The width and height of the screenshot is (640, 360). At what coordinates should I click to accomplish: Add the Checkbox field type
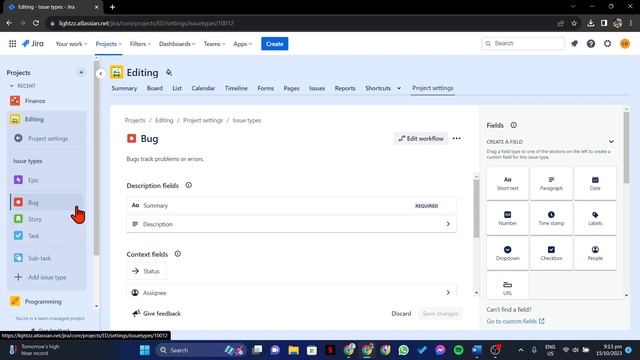[551, 253]
